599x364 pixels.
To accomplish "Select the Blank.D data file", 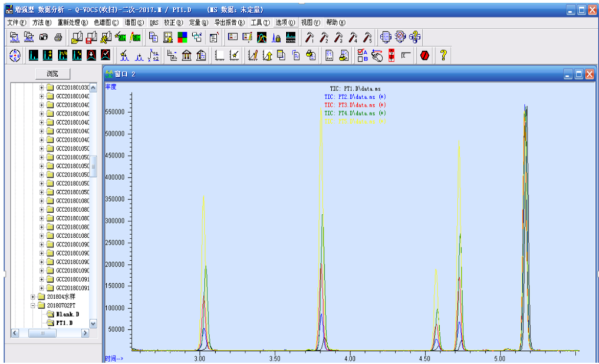I will pos(67,315).
